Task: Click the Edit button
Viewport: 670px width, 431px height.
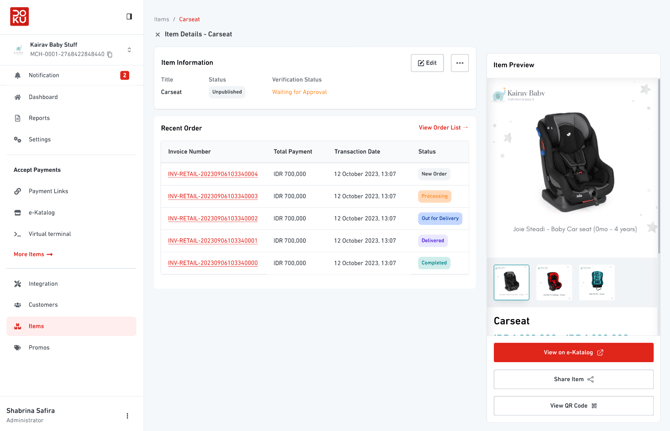Action: click(427, 63)
